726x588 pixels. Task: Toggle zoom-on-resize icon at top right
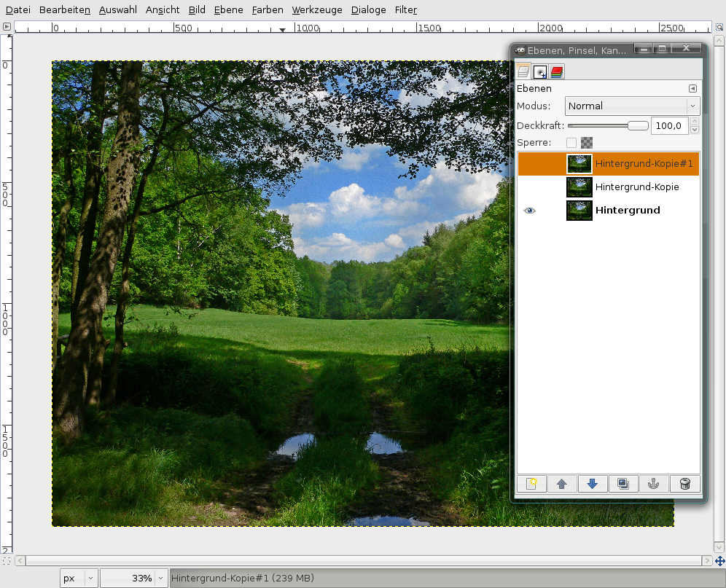pyautogui.click(x=719, y=27)
